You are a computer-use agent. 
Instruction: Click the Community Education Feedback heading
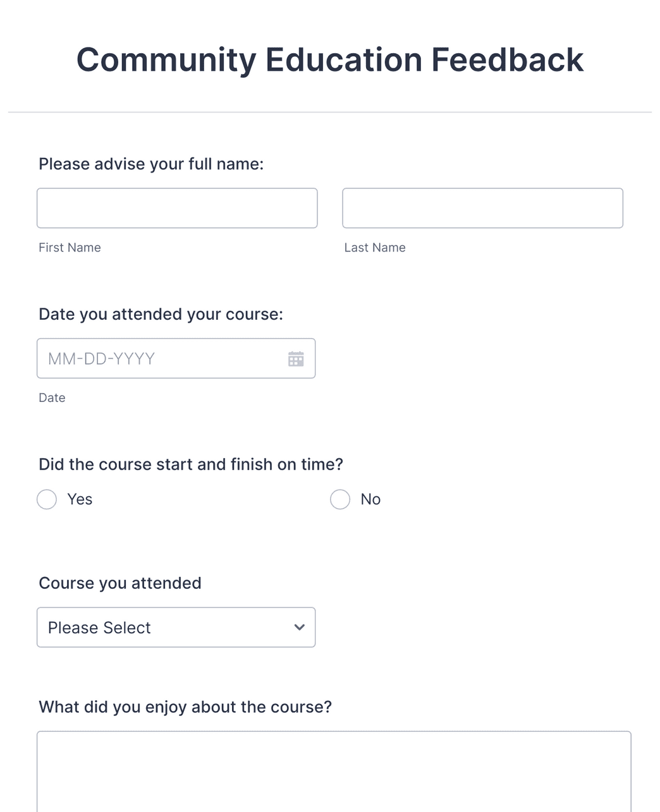[329, 59]
